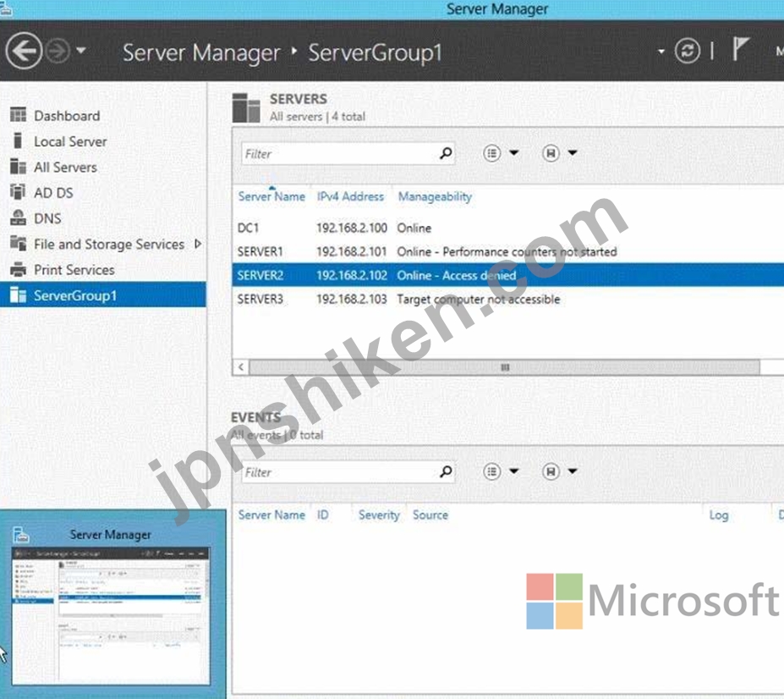The image size is (784, 699).
Task: Click the All Servers icon
Action: click(x=18, y=167)
